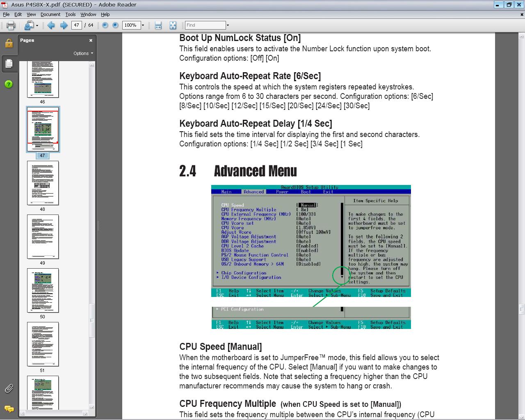Viewport: 525px width, 420px height.
Task: Click the Pages panel scroll down arrow
Action: 92,407
